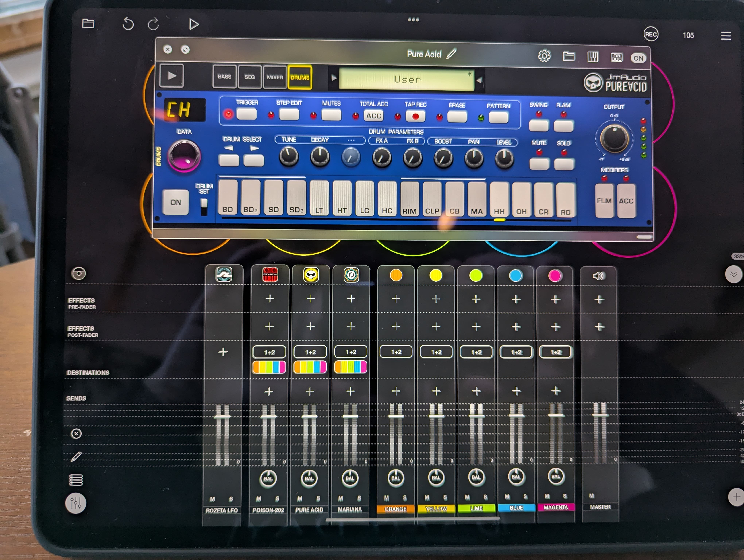This screenshot has height=560, width=744.
Task: Rename the Pure Acid preset using the pencil icon
Action: (x=451, y=54)
